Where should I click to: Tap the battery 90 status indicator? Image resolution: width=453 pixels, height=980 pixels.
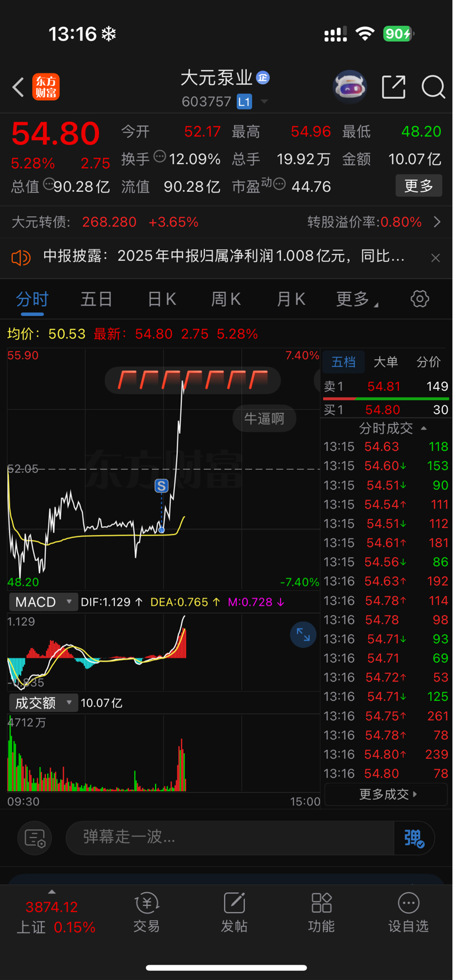(399, 34)
